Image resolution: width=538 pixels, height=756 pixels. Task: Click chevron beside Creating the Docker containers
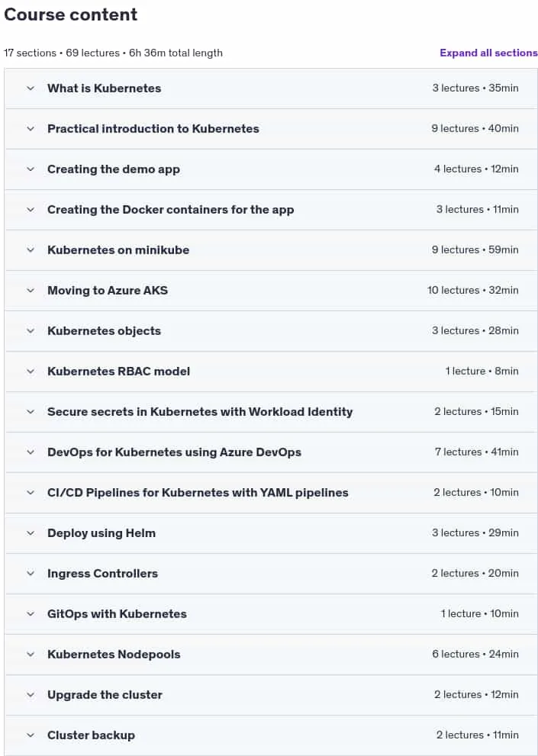(x=31, y=210)
